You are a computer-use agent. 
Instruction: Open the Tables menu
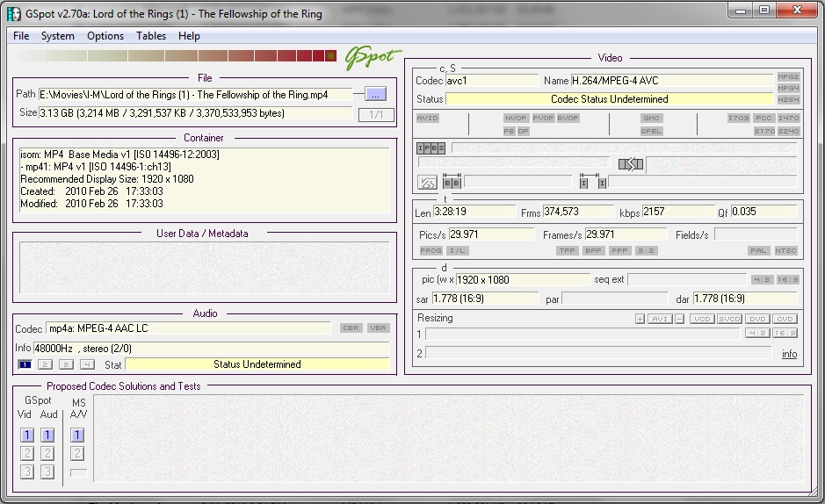click(151, 36)
